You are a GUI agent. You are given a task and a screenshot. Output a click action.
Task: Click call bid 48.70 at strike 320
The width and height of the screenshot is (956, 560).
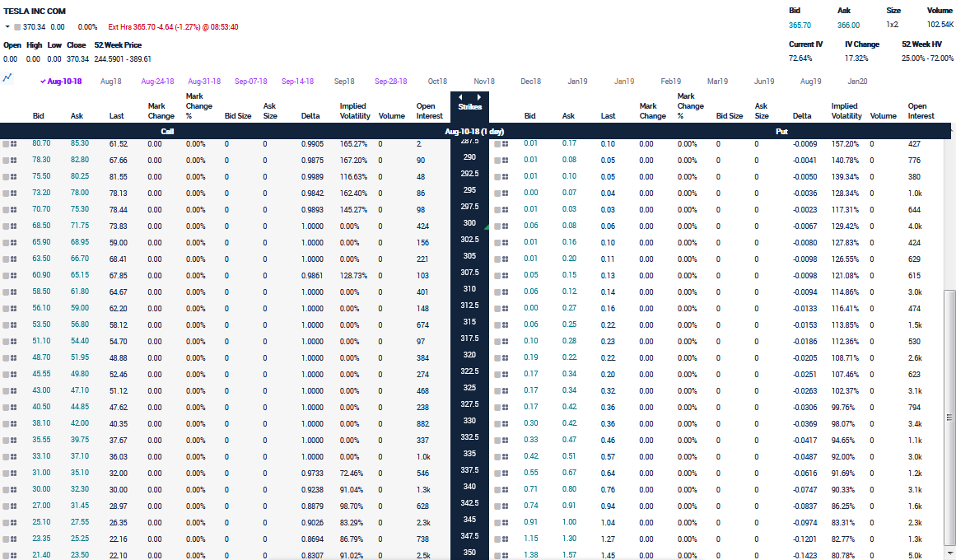coord(41,357)
